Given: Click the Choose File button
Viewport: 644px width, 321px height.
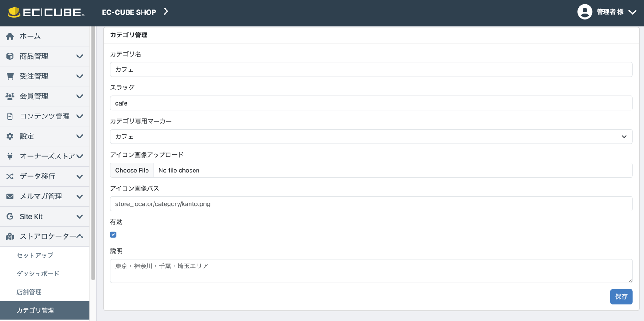Looking at the screenshot, I should 132,170.
